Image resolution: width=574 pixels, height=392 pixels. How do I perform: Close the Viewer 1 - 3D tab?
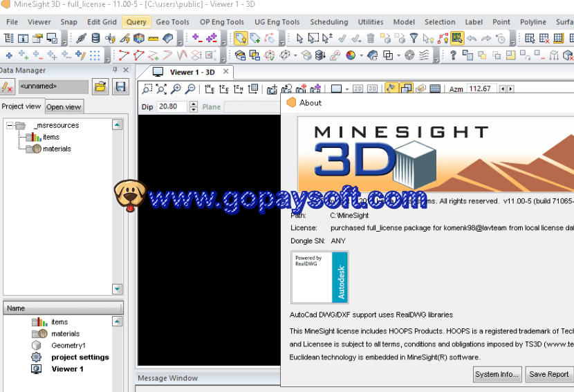point(226,71)
